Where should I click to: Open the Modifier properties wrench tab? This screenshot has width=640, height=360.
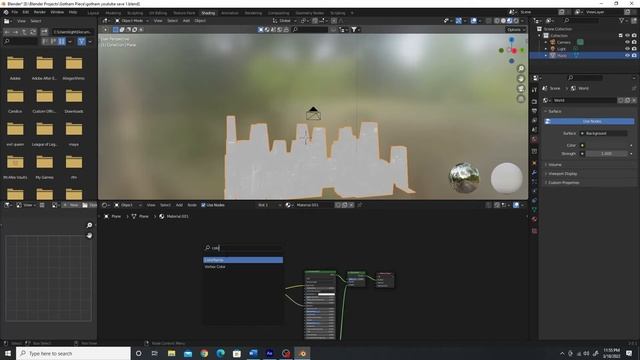534,173
